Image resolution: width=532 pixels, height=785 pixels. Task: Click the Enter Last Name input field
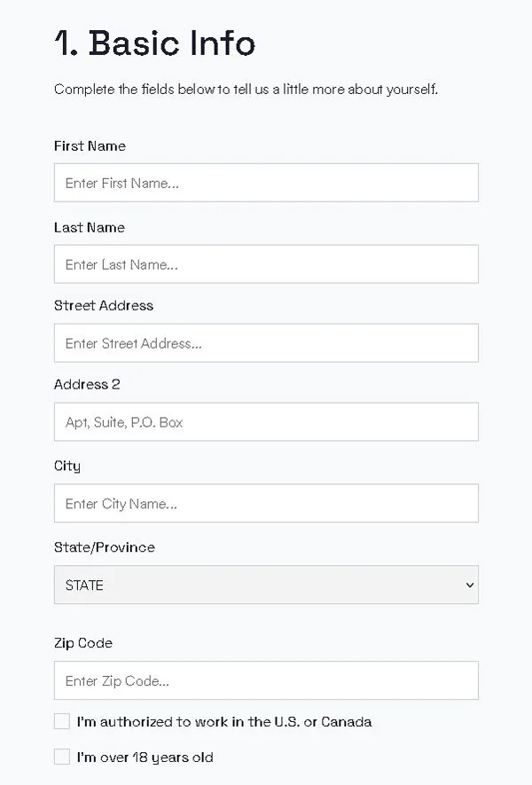coord(266,263)
